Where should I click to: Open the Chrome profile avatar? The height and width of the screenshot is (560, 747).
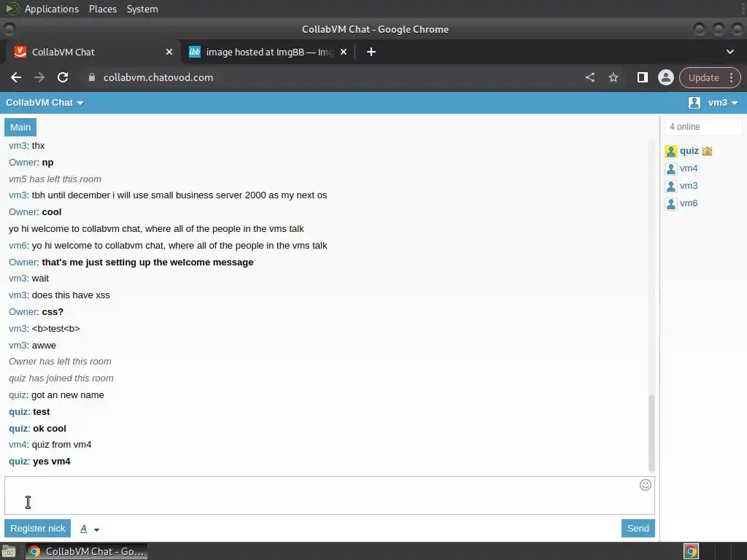click(x=665, y=77)
